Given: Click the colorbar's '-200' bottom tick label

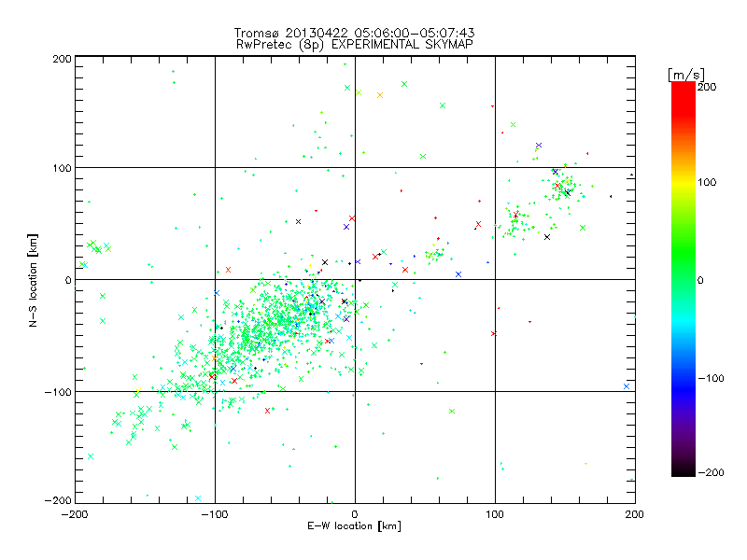Looking at the screenshot, I should [x=711, y=472].
